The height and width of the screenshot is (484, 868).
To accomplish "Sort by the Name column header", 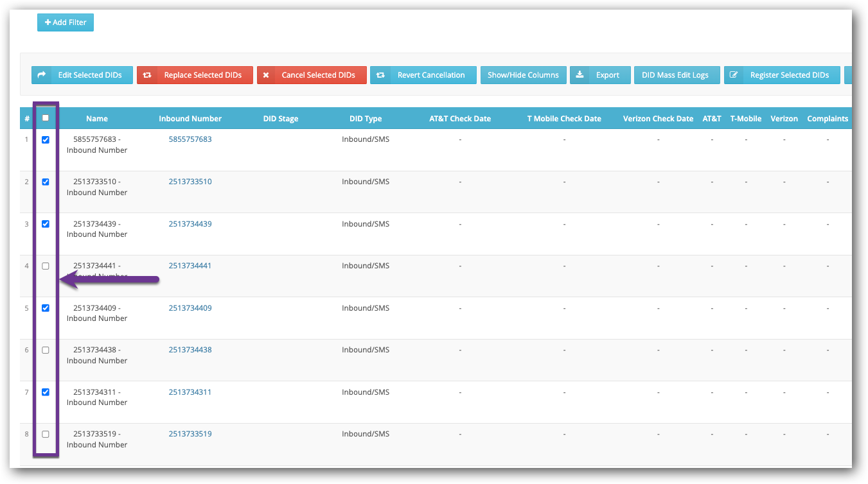I will 97,119.
